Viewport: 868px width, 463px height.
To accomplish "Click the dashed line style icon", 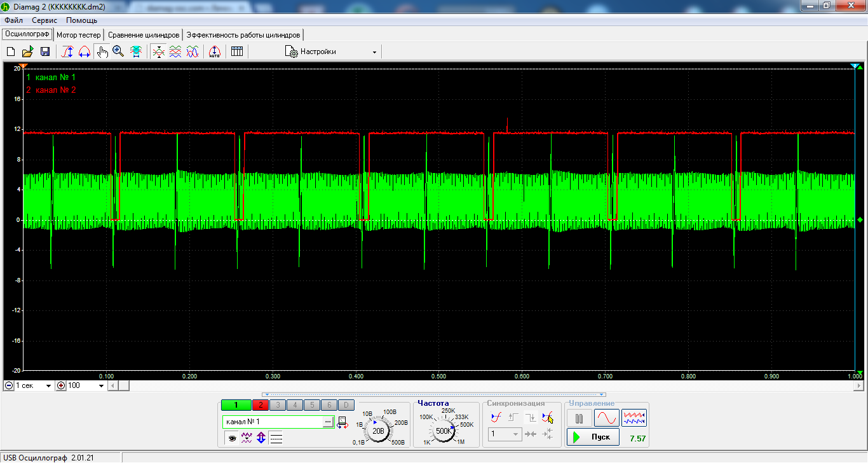I will [276, 438].
